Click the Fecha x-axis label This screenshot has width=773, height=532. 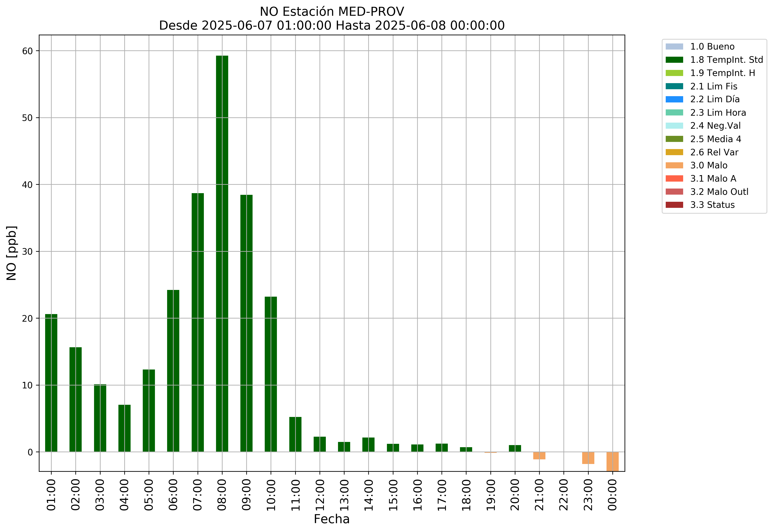point(332,519)
